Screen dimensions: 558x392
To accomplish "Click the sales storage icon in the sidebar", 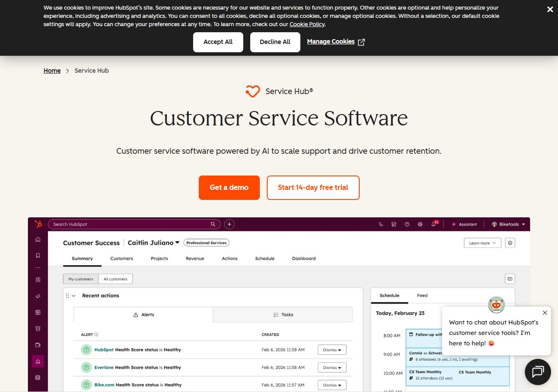I will click(x=38, y=328).
